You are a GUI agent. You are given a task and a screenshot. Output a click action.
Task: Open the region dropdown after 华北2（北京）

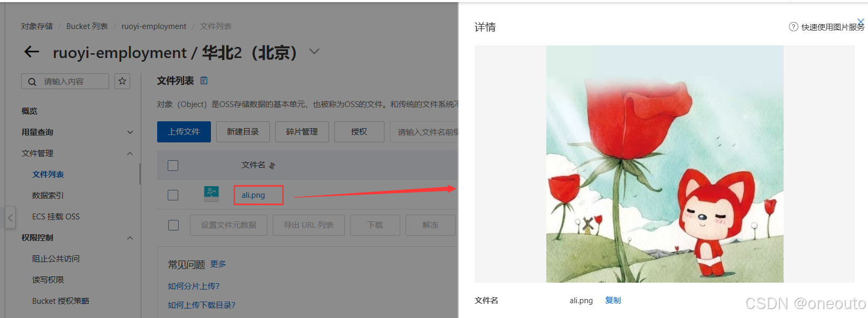(x=314, y=52)
